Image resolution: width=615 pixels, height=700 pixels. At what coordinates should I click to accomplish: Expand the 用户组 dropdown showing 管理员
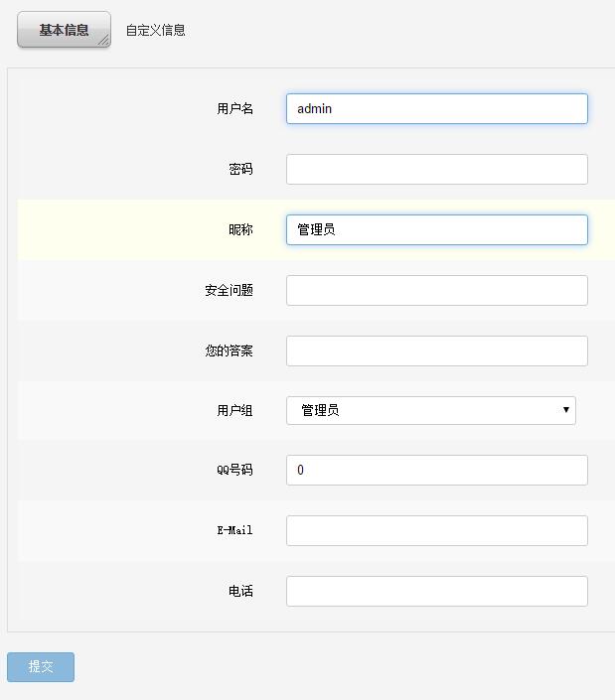point(430,410)
